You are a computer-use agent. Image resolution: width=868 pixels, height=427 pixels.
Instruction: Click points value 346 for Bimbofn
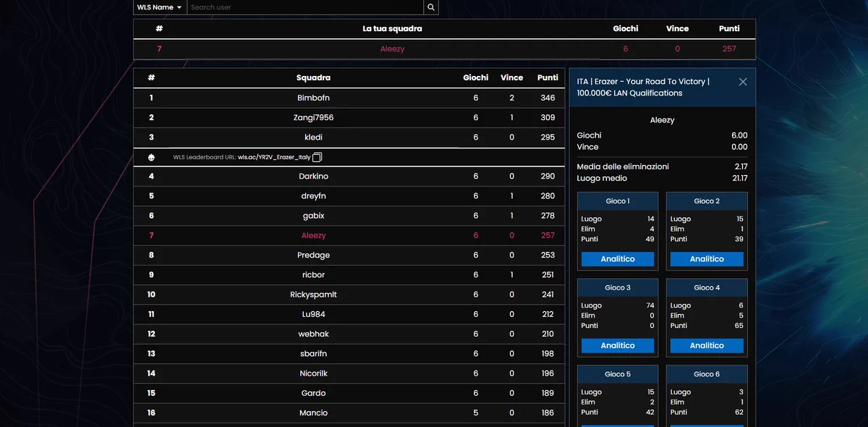point(548,98)
